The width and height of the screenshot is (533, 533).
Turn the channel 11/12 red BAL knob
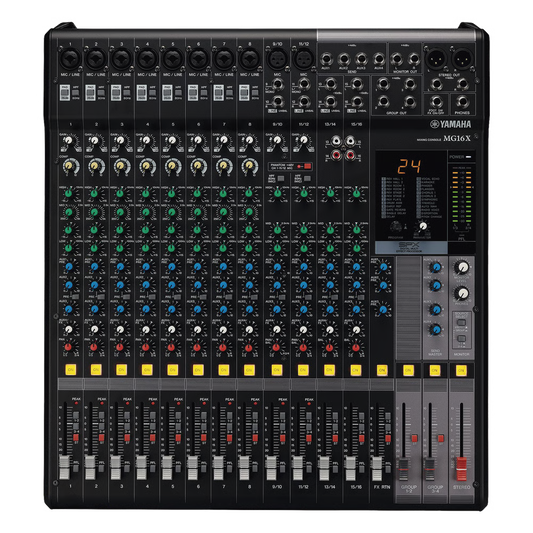(x=303, y=347)
